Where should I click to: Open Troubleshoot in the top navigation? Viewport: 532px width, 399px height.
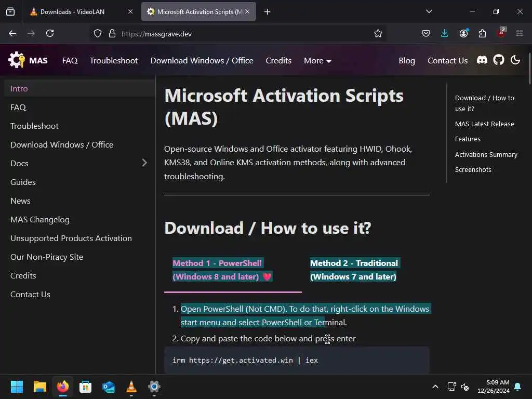click(x=114, y=61)
